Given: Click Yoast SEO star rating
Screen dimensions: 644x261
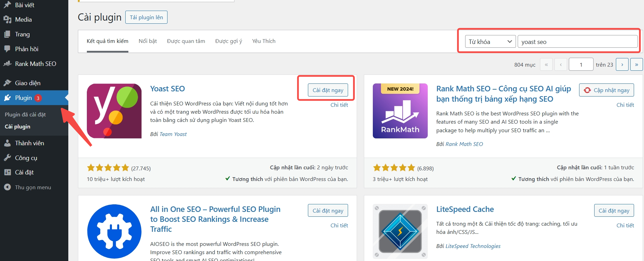Looking at the screenshot, I should click(108, 168).
